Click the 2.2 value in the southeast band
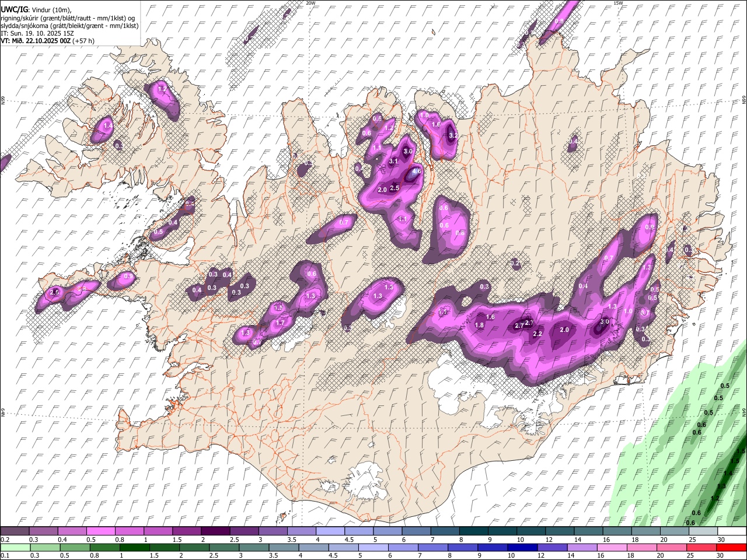The width and height of the screenshot is (747, 560). [x=538, y=334]
